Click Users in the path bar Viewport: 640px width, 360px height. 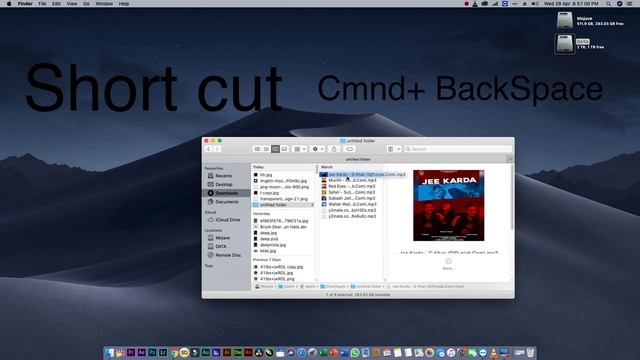click(x=287, y=287)
